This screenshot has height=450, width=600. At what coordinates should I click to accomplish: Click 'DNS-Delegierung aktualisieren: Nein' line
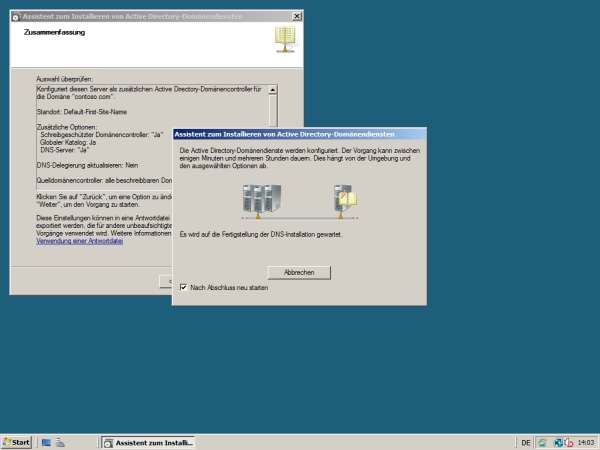pyautogui.click(x=87, y=165)
